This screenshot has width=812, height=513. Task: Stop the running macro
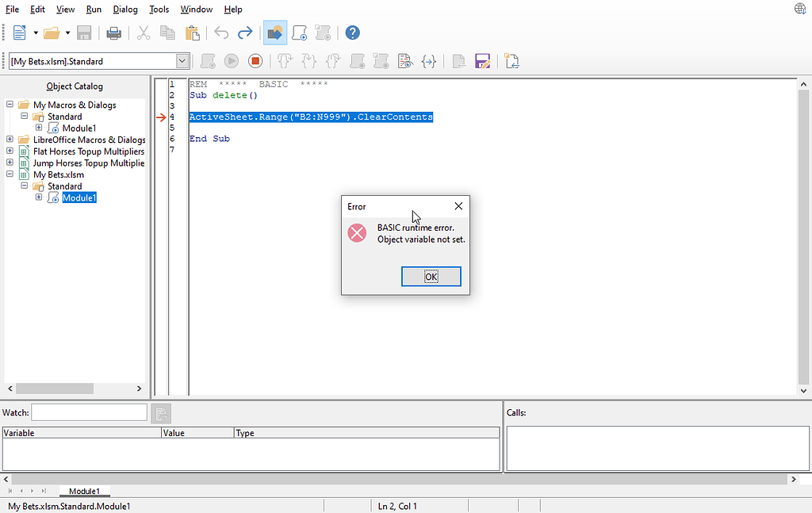tap(255, 60)
